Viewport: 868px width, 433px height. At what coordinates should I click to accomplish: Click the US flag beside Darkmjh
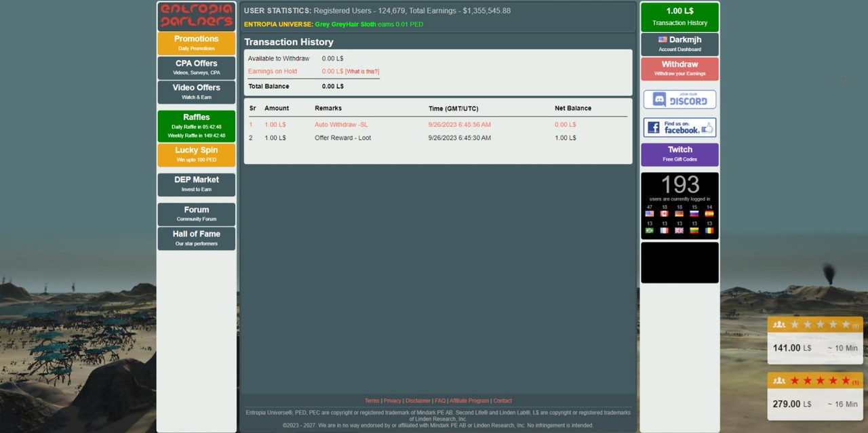click(x=663, y=39)
